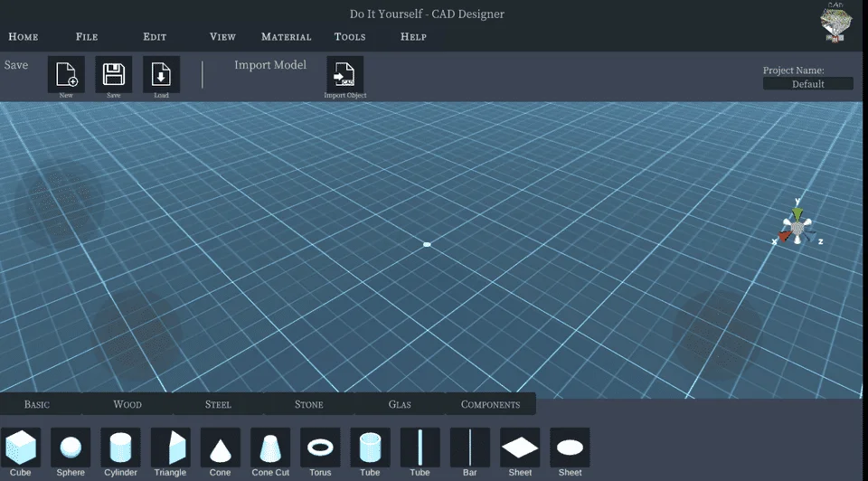Screen dimensions: 868x481
Task: Add a Cylinder primitive
Action: (120, 448)
